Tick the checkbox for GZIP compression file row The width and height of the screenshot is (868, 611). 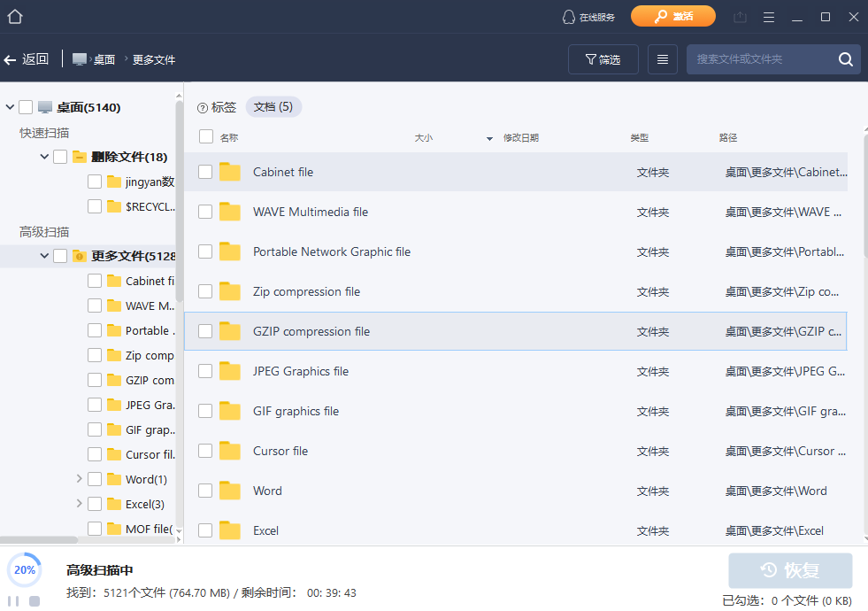coord(205,331)
